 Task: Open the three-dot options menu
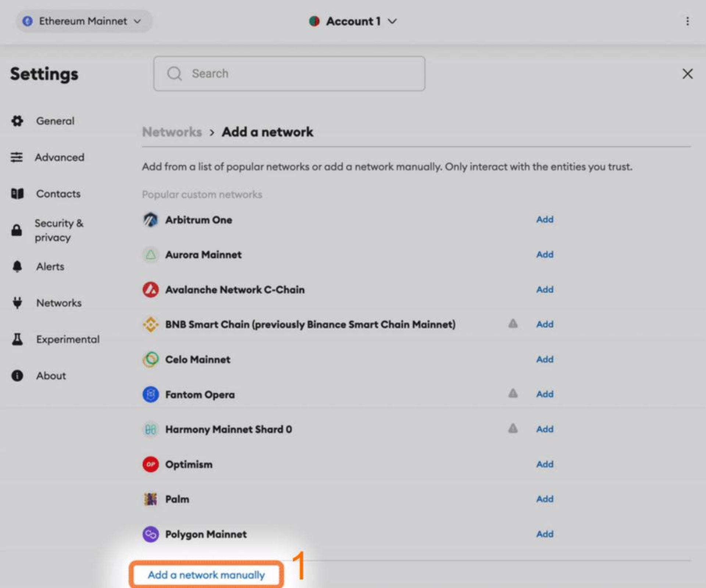tap(687, 21)
